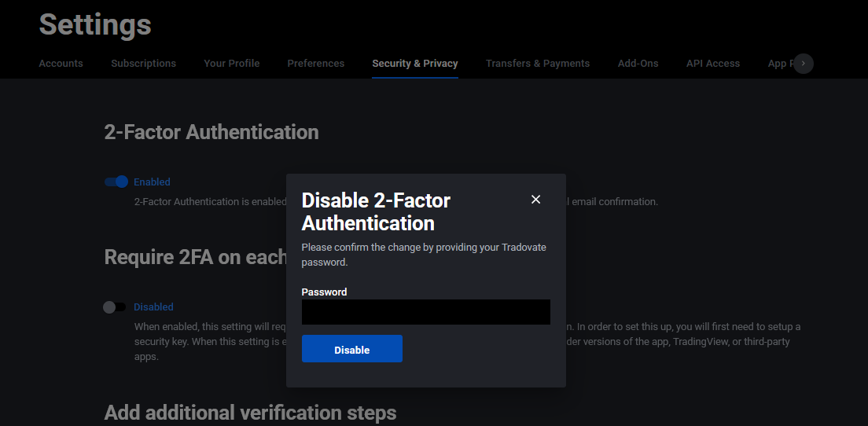Click the blue Disable button
Image resolution: width=868 pixels, height=426 pixels.
(x=352, y=349)
